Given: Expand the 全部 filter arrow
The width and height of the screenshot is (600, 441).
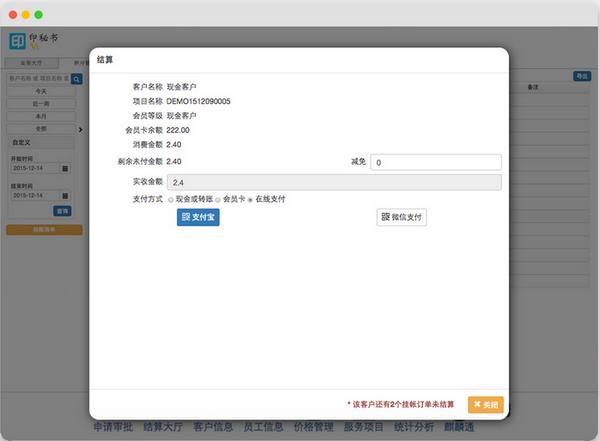Looking at the screenshot, I should point(81,129).
